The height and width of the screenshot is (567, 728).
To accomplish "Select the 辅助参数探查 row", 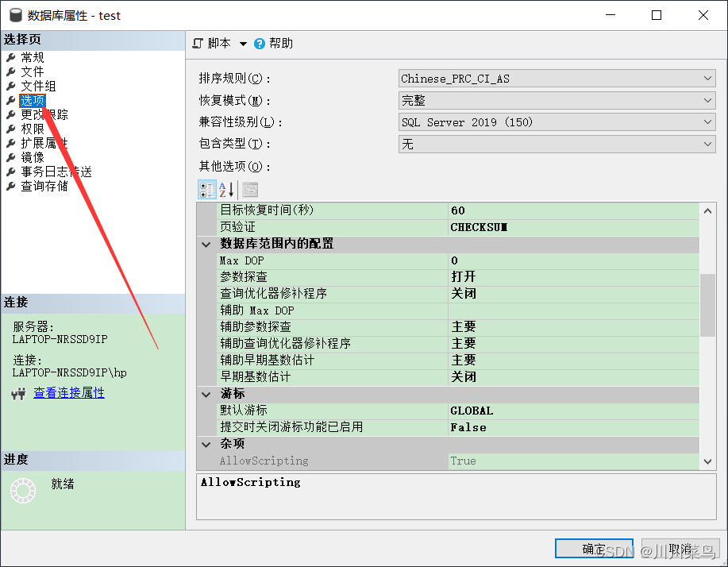I will click(457, 327).
